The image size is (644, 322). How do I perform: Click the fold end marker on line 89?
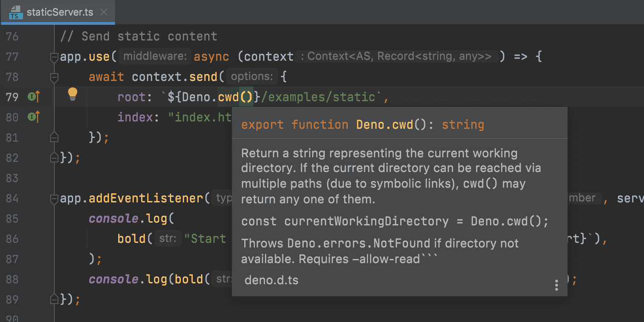tap(54, 299)
